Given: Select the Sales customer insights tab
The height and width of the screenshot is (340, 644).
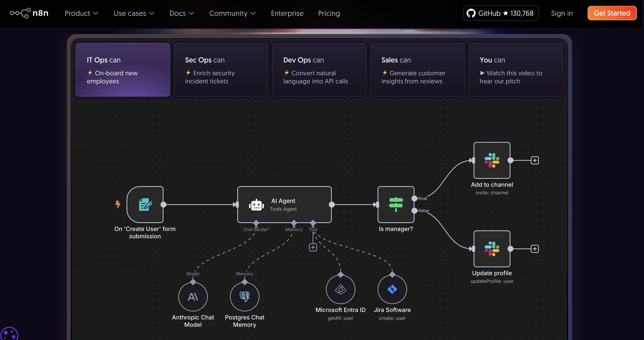Looking at the screenshot, I should 417,70.
